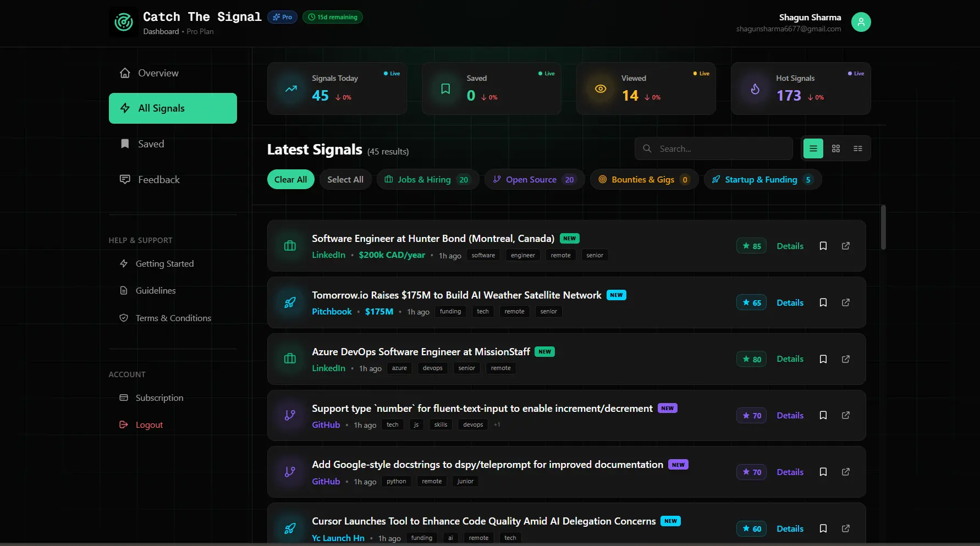The image size is (980, 546).
Task: Click the Catch The Signal radar logo
Action: tap(124, 22)
